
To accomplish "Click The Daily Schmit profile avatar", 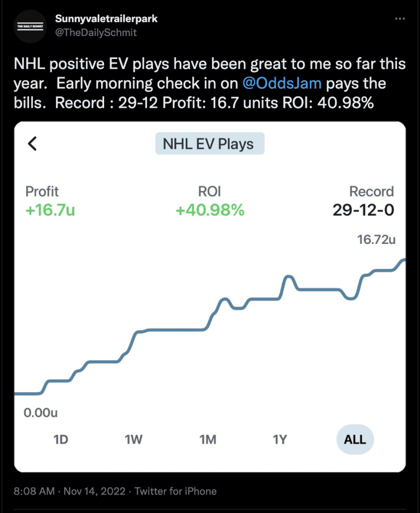I will [x=30, y=27].
